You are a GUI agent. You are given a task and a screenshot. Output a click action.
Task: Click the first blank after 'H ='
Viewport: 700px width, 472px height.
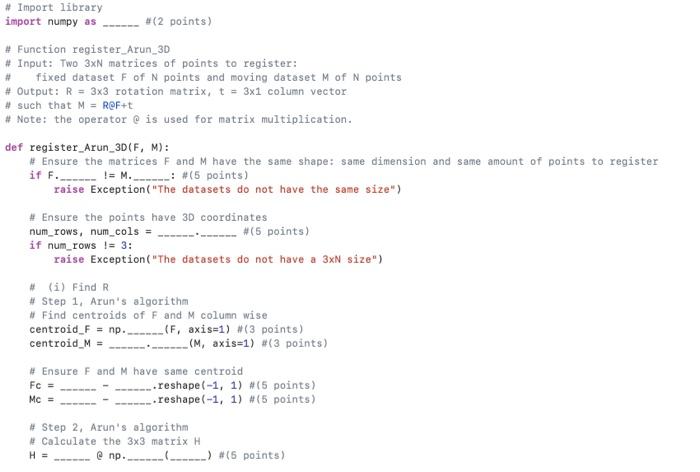click(72, 455)
